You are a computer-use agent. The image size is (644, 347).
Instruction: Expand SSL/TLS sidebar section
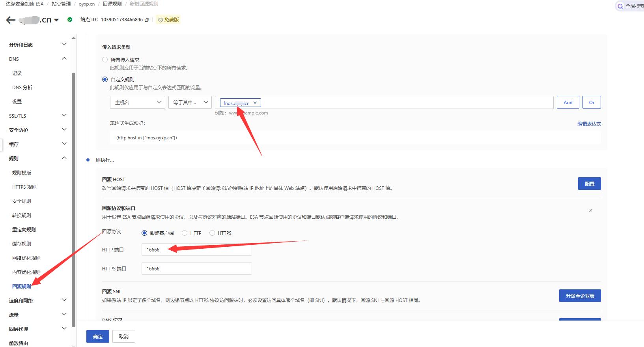click(x=64, y=115)
